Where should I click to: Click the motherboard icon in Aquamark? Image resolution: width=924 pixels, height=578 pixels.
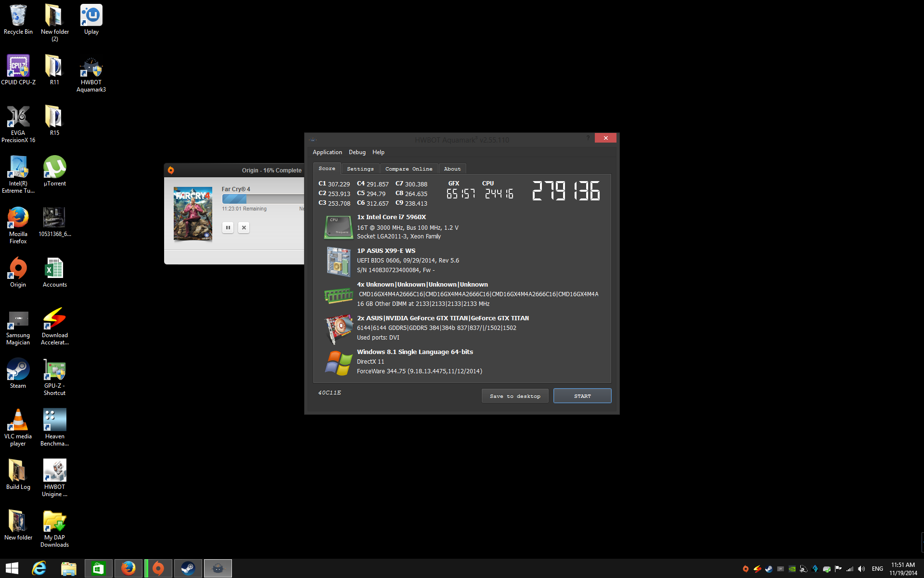click(338, 261)
